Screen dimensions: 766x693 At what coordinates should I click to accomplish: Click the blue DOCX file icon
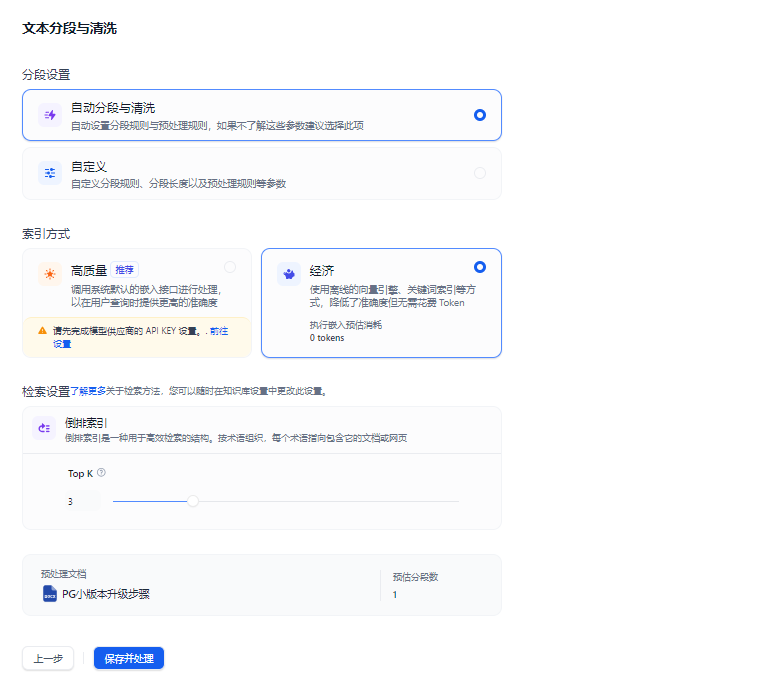49,594
